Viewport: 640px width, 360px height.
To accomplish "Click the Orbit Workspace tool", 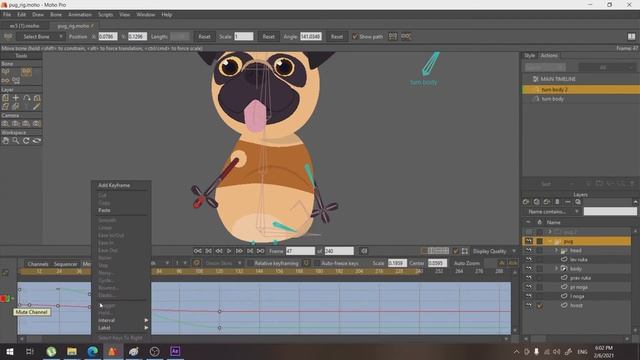I will click(x=37, y=141).
